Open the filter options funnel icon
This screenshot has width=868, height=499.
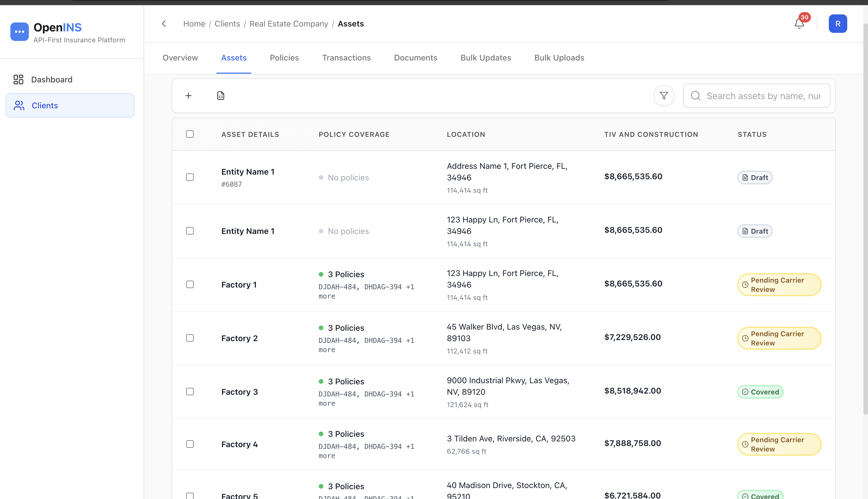(x=664, y=96)
